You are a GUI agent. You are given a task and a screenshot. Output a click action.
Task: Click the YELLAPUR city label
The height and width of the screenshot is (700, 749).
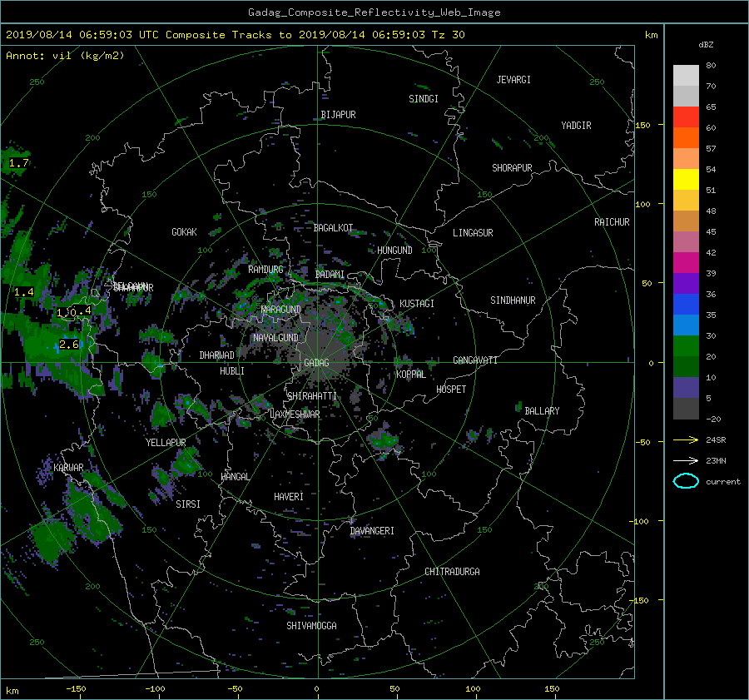point(166,443)
